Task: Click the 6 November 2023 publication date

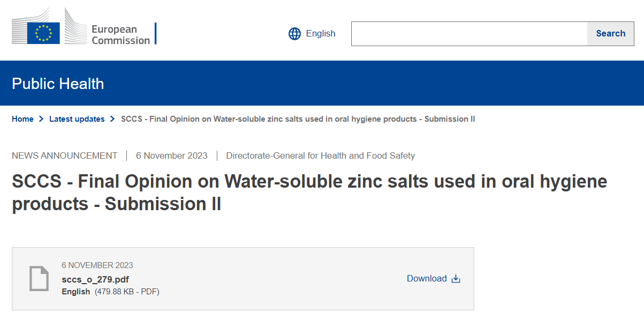Action: point(172,156)
